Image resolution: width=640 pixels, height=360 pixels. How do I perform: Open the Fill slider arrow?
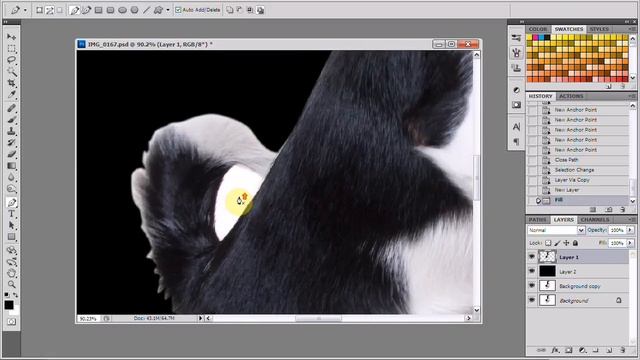click(x=630, y=243)
